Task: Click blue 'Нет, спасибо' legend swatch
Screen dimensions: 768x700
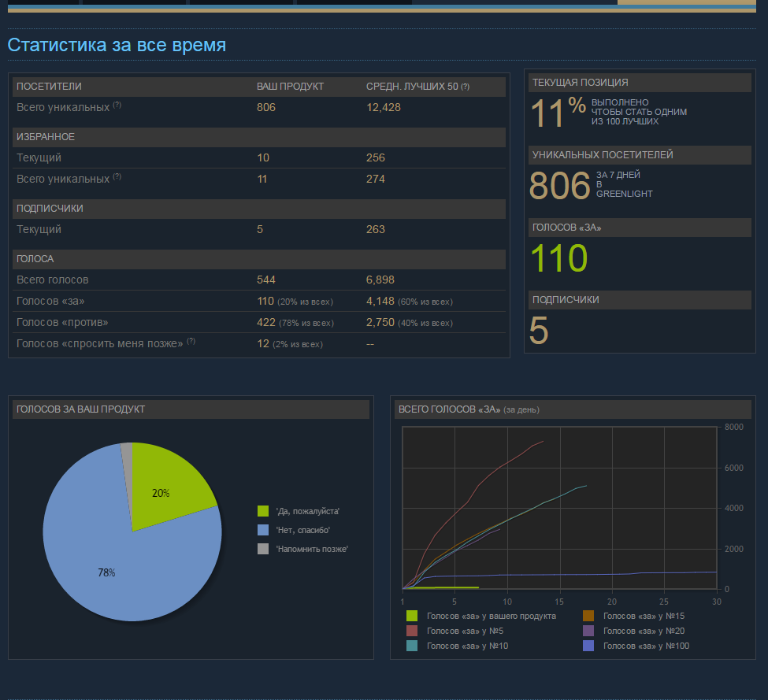Action: click(263, 530)
